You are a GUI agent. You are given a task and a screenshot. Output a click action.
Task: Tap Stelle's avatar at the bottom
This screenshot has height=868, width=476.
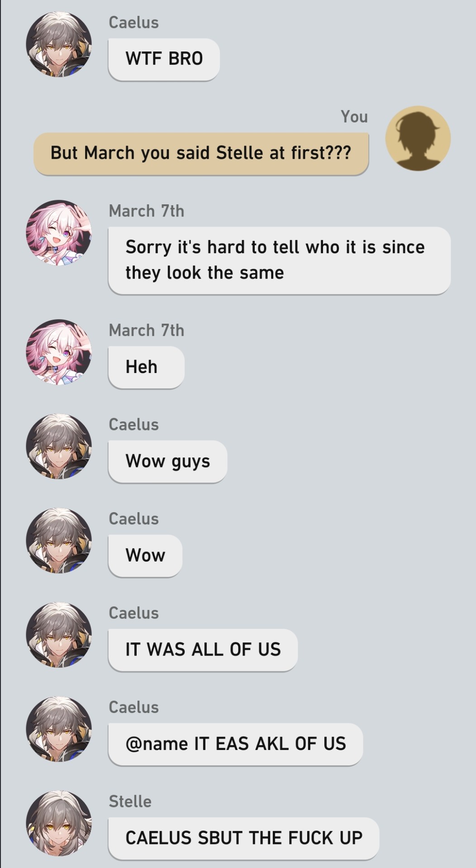point(59,823)
